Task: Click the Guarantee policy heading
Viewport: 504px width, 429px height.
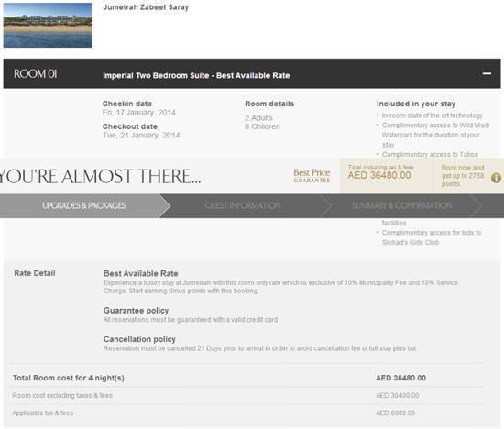Action: pos(136,311)
